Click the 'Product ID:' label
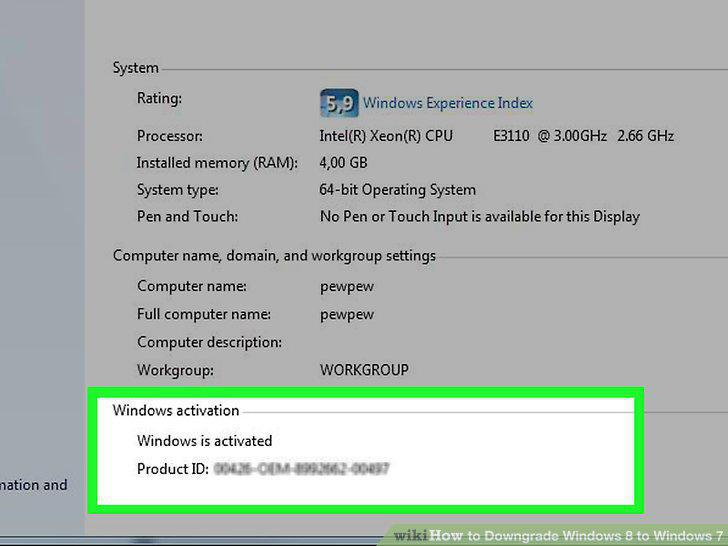Viewport: 728px width, 546px height. [x=173, y=469]
